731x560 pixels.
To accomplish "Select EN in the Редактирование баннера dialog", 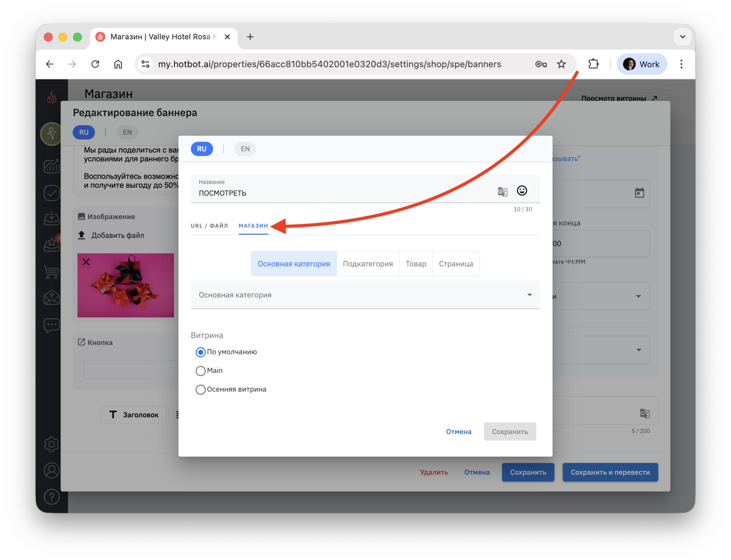I will pyautogui.click(x=127, y=132).
